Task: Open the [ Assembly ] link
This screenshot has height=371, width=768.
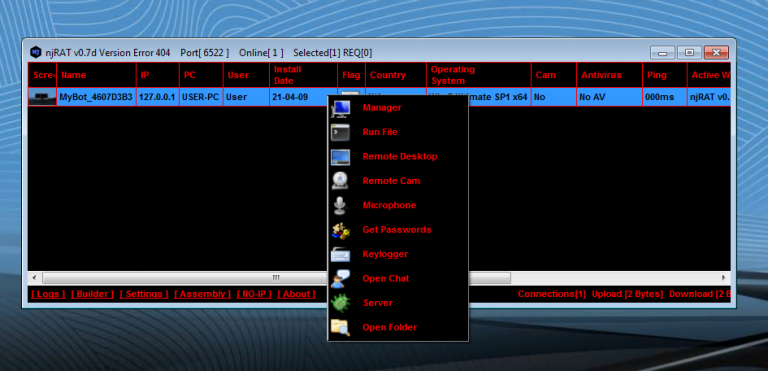Action: (x=202, y=294)
